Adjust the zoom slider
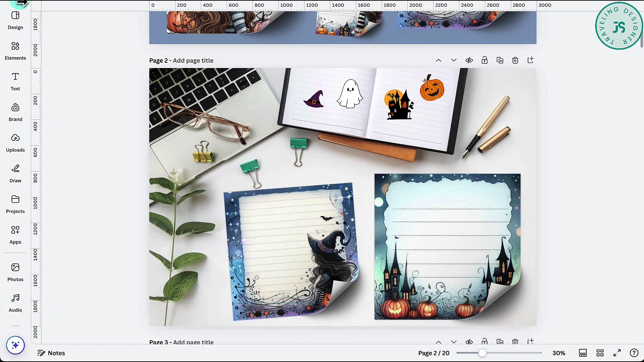 (x=482, y=353)
